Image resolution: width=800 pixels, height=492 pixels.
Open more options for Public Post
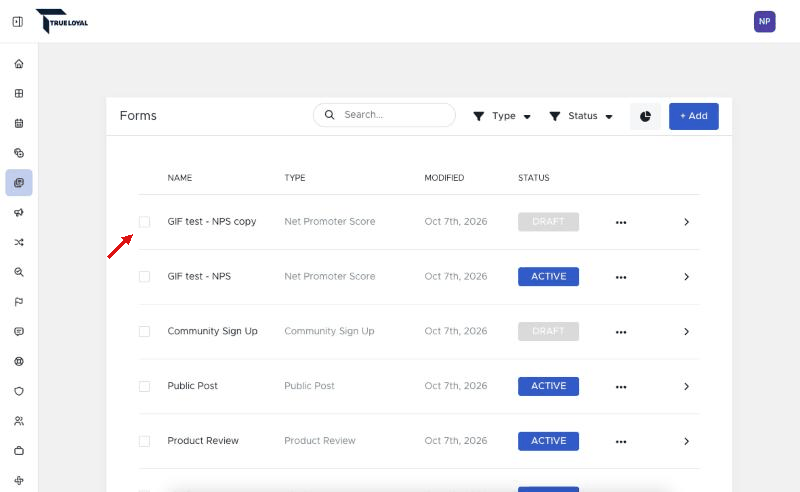click(x=621, y=387)
